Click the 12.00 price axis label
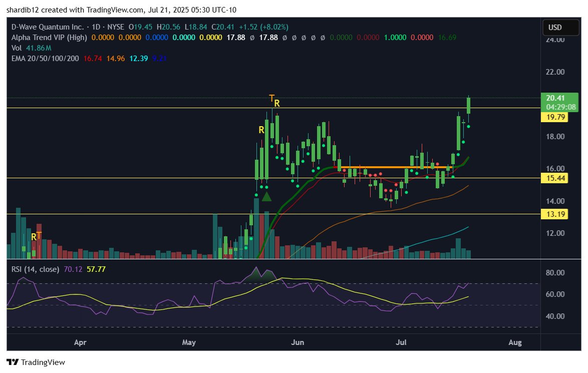This screenshot has height=373, width=588. [x=555, y=233]
